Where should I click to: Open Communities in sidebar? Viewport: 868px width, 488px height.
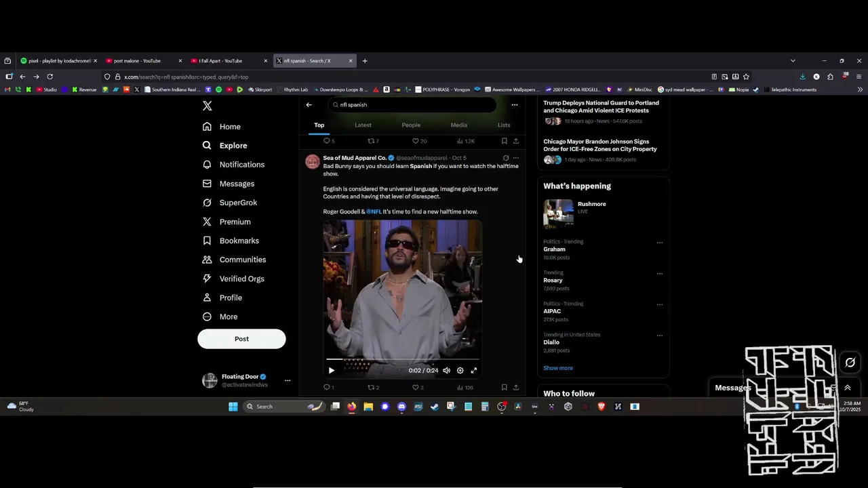pos(234,260)
